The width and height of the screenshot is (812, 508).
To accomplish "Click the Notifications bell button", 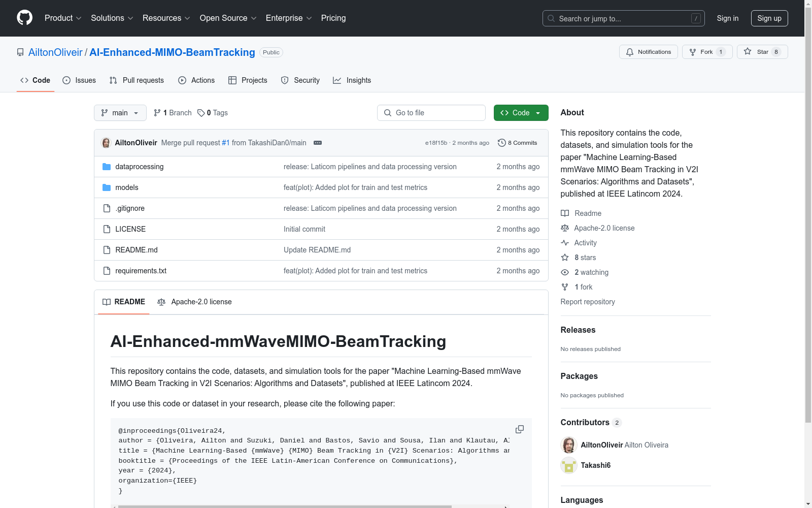I will click(648, 52).
